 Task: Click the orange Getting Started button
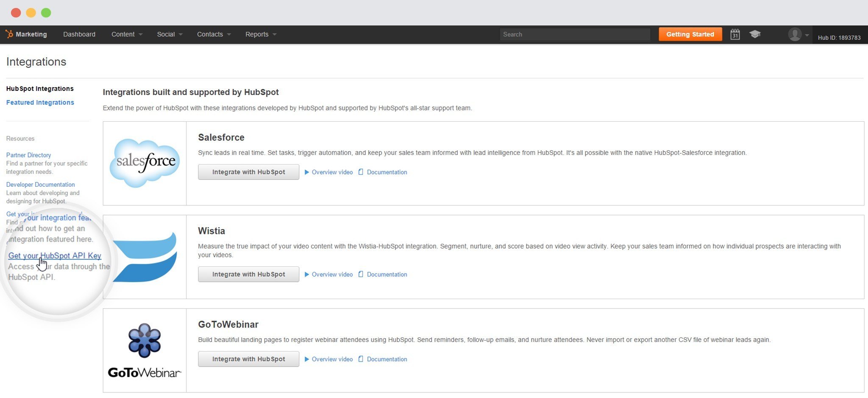pos(690,34)
